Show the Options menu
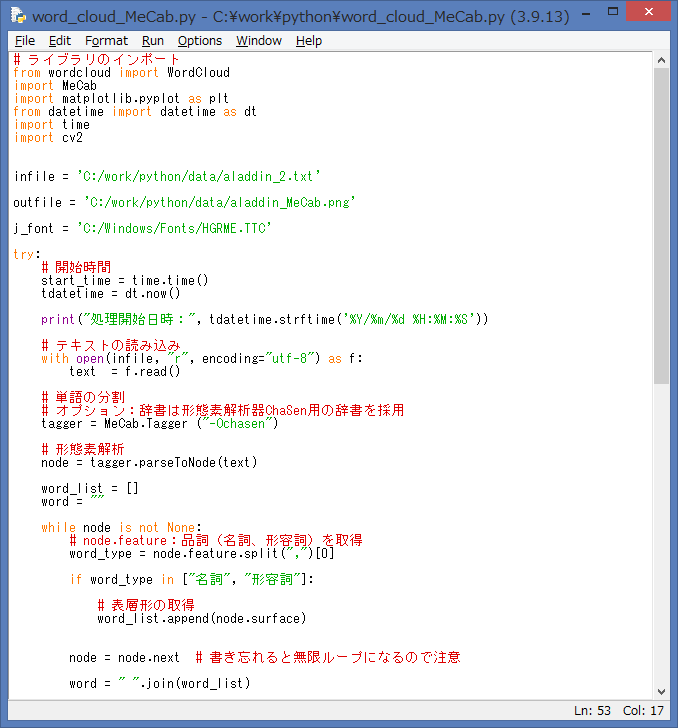The width and height of the screenshot is (678, 728). pos(200,41)
